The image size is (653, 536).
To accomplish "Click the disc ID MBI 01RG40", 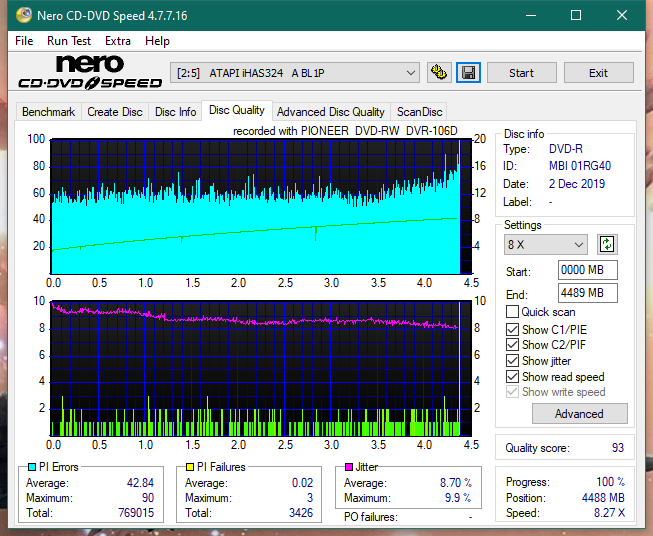I will pyautogui.click(x=580, y=166).
